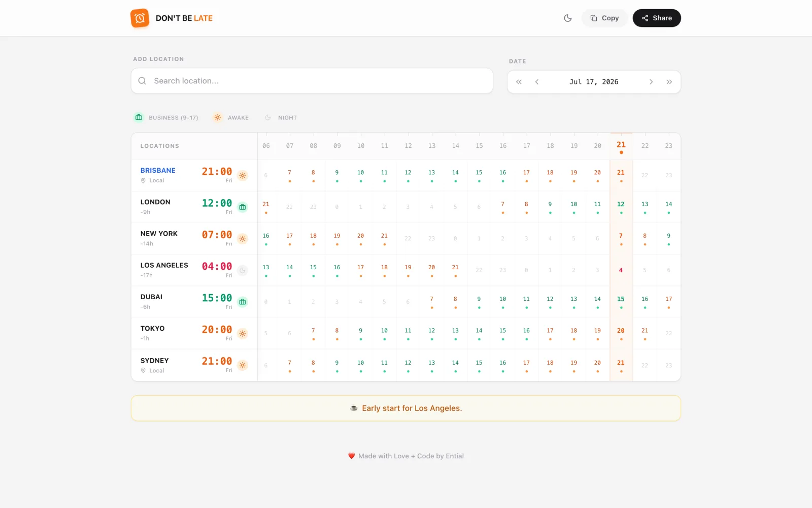
Task: Click the briefcase icon in Dubai row
Action: coord(243,302)
